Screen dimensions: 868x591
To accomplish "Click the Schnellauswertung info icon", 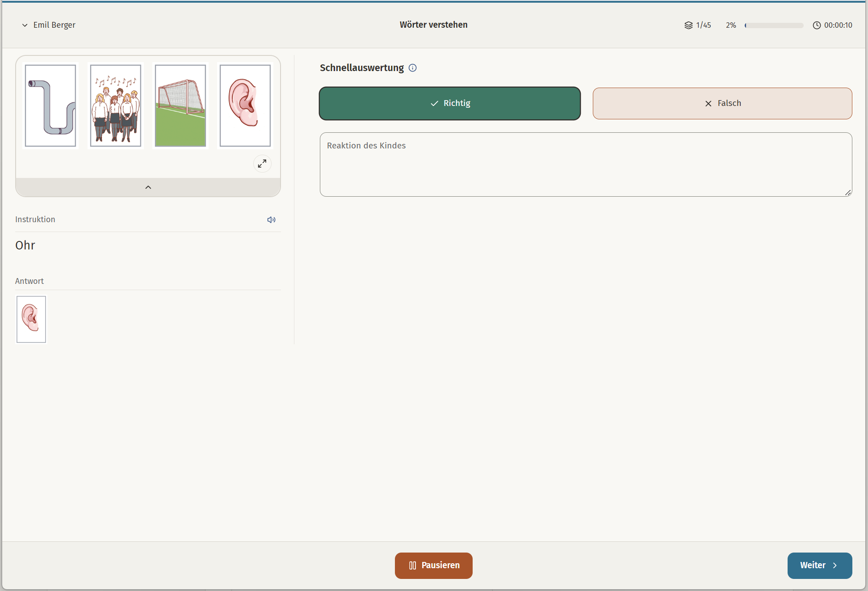I will coord(413,68).
